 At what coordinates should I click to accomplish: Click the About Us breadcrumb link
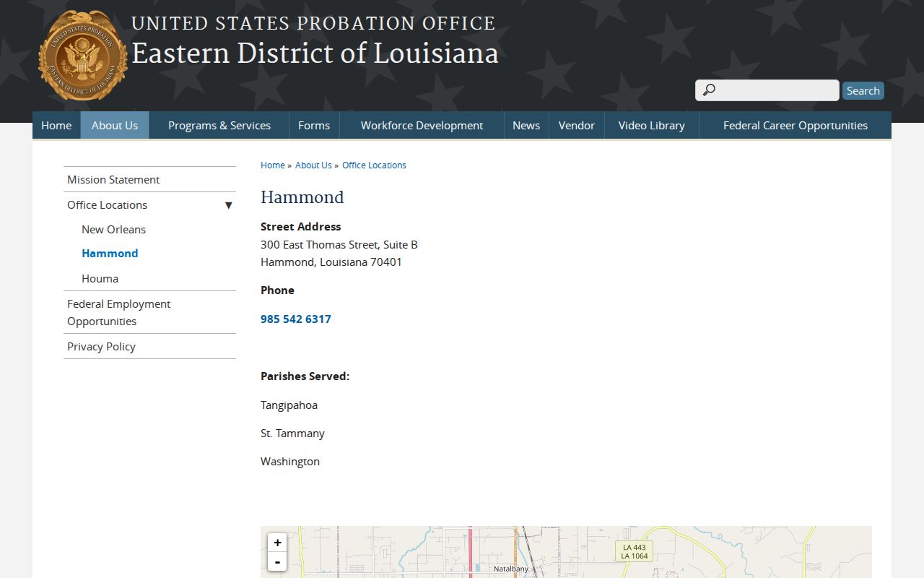(x=313, y=165)
